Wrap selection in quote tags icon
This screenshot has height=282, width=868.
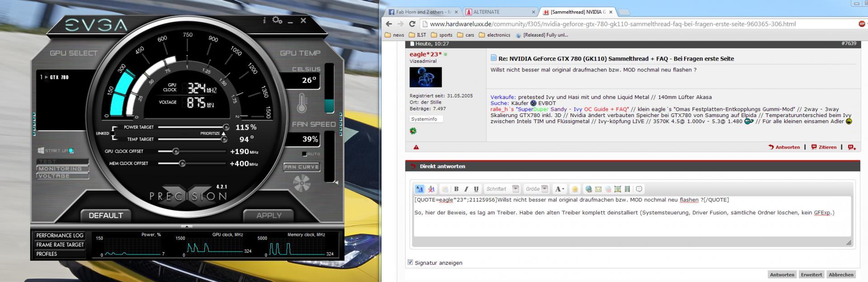coord(639,189)
